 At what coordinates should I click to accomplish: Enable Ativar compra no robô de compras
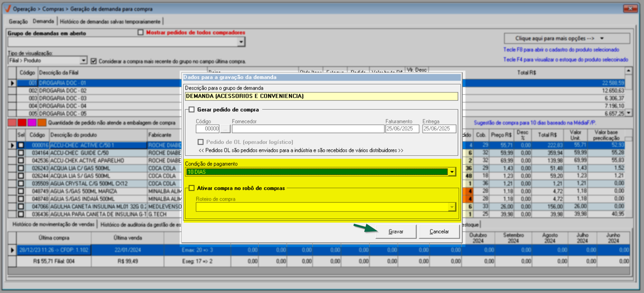pyautogui.click(x=192, y=188)
